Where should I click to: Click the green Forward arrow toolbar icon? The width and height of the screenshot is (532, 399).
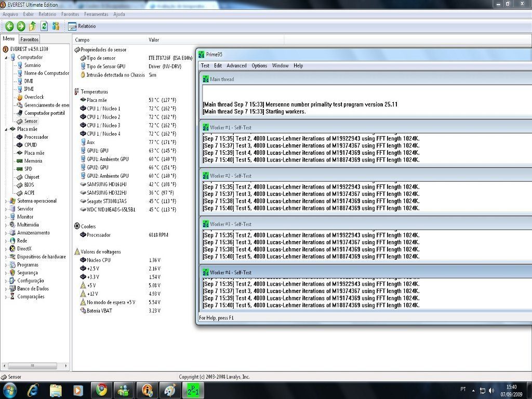(21, 26)
